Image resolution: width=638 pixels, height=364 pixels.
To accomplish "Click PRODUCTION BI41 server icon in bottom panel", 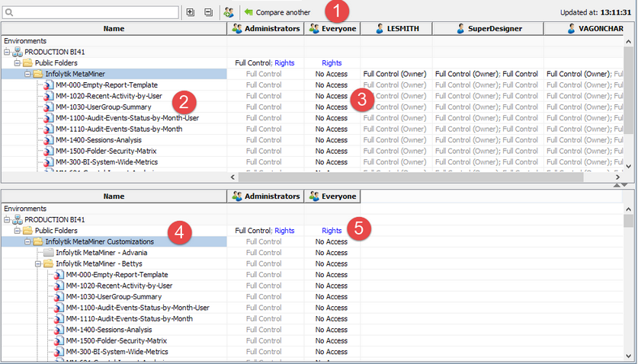I will pos(18,219).
